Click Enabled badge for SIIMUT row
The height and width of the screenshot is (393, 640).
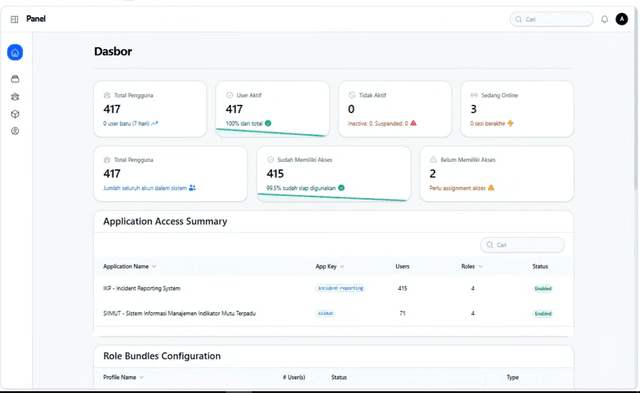pos(543,314)
